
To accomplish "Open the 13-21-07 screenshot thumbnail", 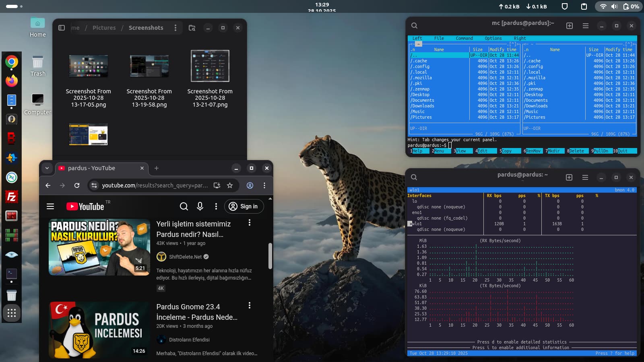I will 210,66.
